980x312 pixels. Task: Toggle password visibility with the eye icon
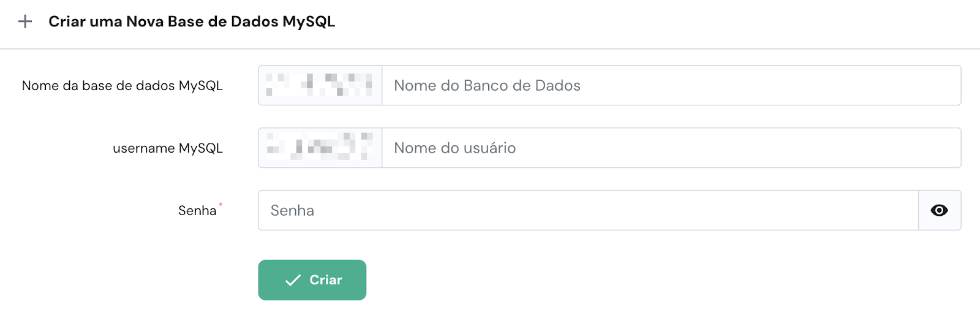coord(939,211)
